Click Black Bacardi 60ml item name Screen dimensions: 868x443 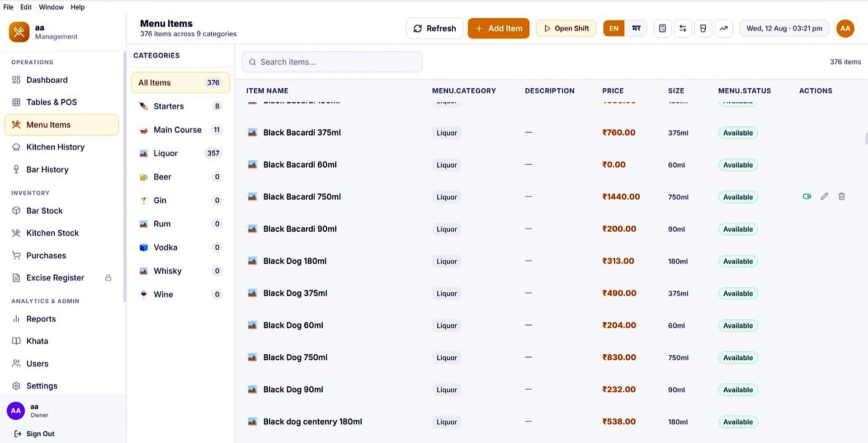[300, 165]
